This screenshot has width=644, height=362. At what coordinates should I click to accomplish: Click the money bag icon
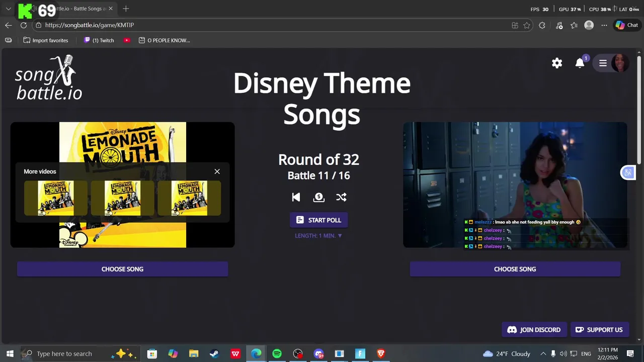point(318,197)
